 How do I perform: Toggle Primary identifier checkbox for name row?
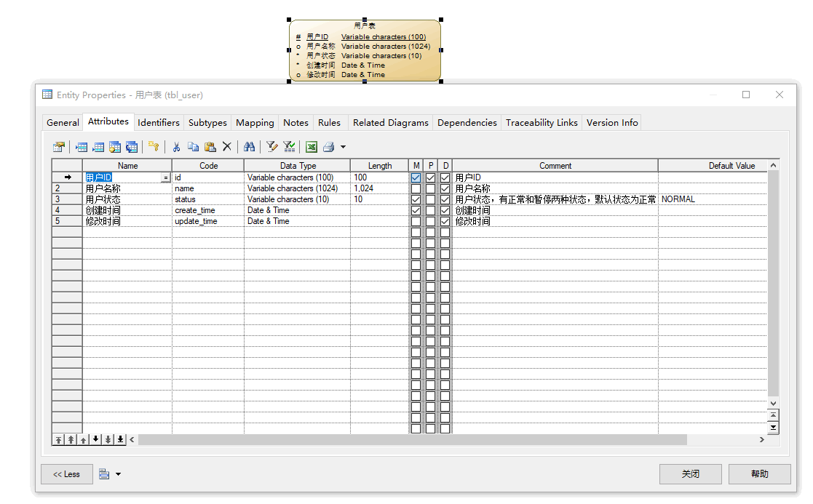[x=430, y=188]
